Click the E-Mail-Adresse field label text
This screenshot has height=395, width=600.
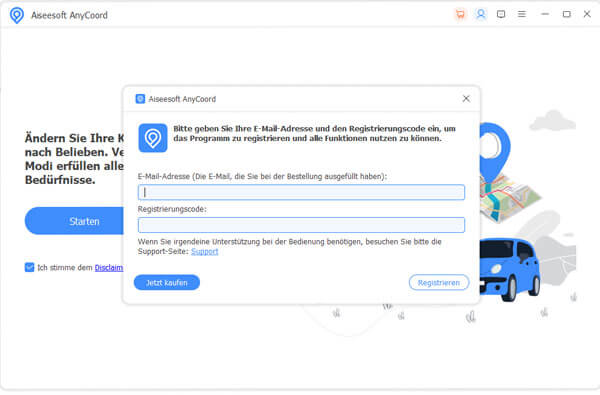pos(262,176)
